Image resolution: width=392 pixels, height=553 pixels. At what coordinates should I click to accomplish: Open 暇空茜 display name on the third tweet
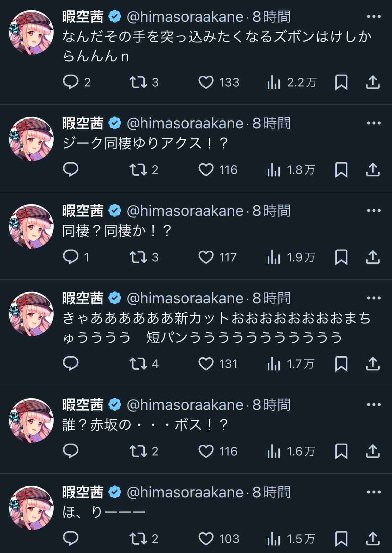click(83, 210)
